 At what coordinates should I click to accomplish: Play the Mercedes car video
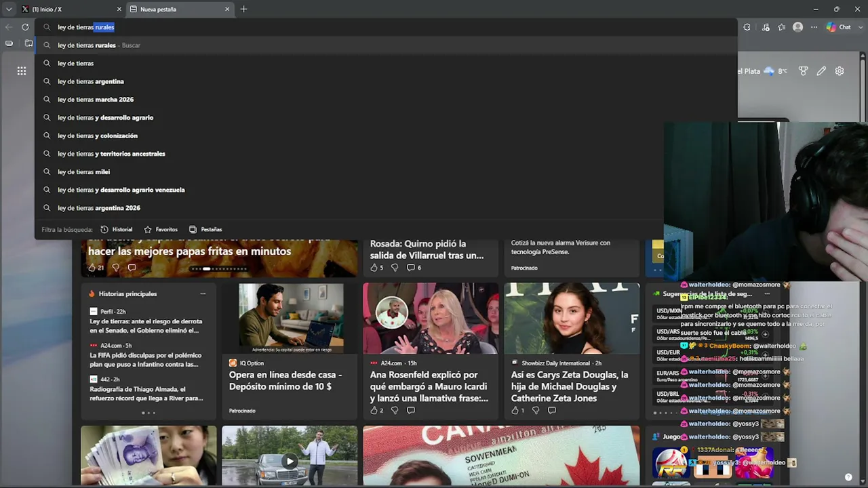pos(290,462)
